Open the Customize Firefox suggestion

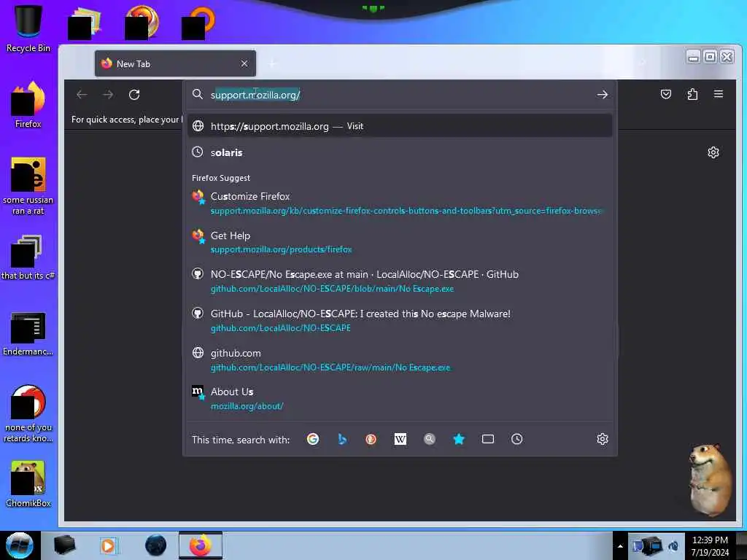coord(400,203)
